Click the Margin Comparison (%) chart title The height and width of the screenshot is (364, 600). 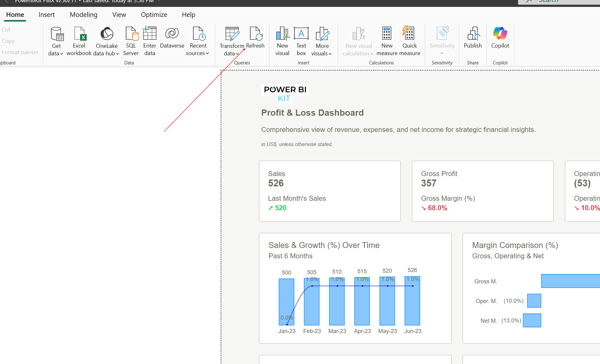(x=515, y=245)
